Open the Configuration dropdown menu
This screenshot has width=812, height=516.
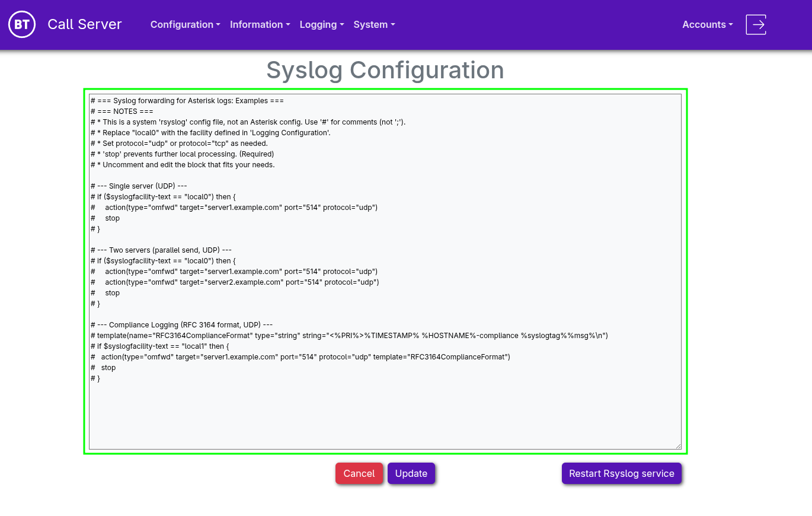click(x=186, y=24)
